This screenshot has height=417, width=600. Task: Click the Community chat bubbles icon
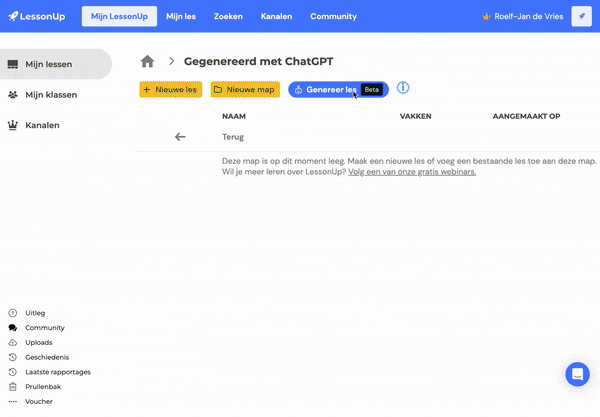click(13, 328)
